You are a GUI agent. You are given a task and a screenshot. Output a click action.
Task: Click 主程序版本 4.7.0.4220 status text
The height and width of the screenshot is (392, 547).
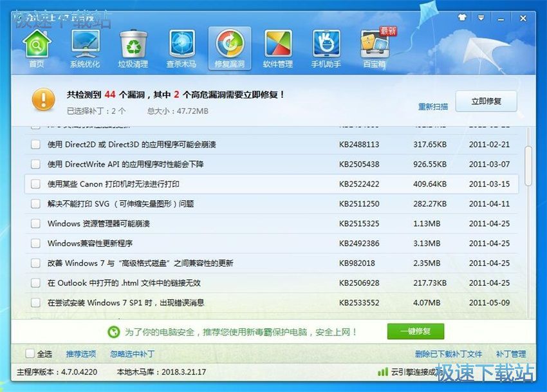coord(57,372)
